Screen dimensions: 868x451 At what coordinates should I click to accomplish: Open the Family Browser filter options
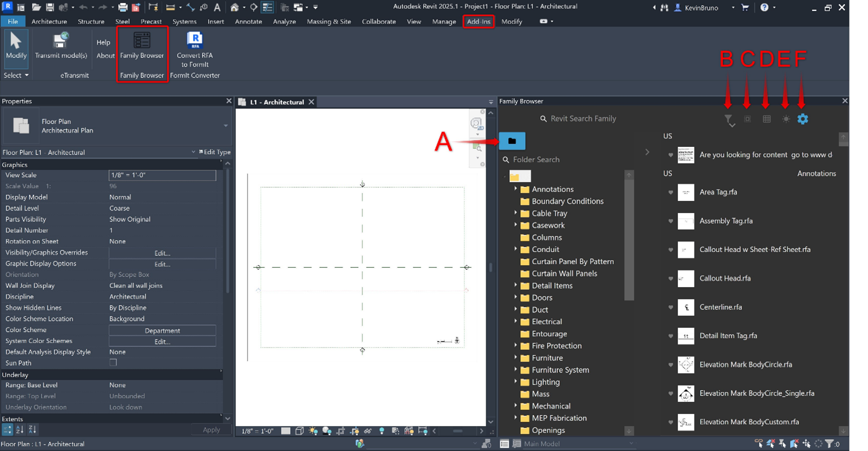[729, 120]
